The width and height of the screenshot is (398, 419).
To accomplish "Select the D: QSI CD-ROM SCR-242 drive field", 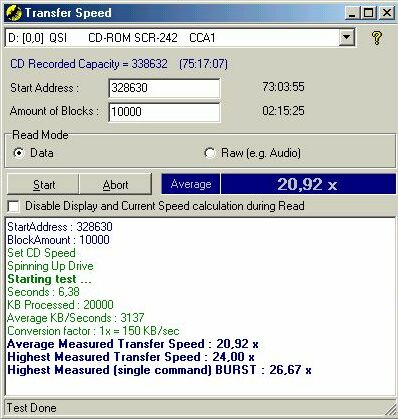I will click(x=180, y=37).
